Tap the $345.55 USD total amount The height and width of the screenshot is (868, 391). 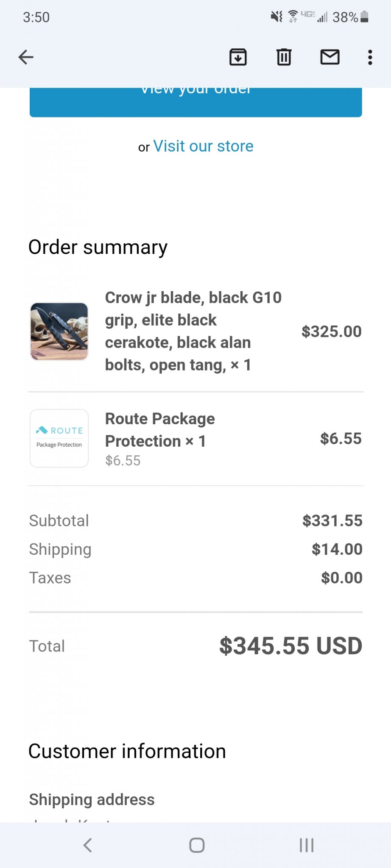coord(290,646)
